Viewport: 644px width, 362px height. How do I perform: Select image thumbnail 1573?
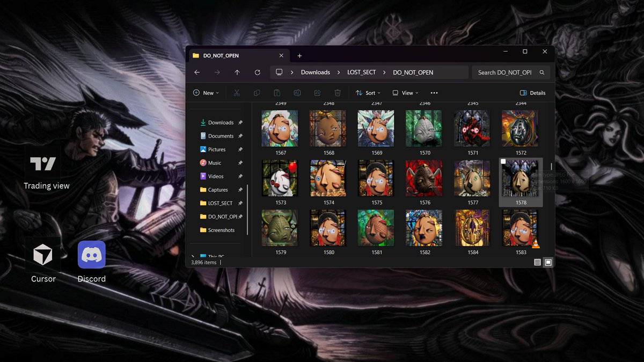[280, 178]
